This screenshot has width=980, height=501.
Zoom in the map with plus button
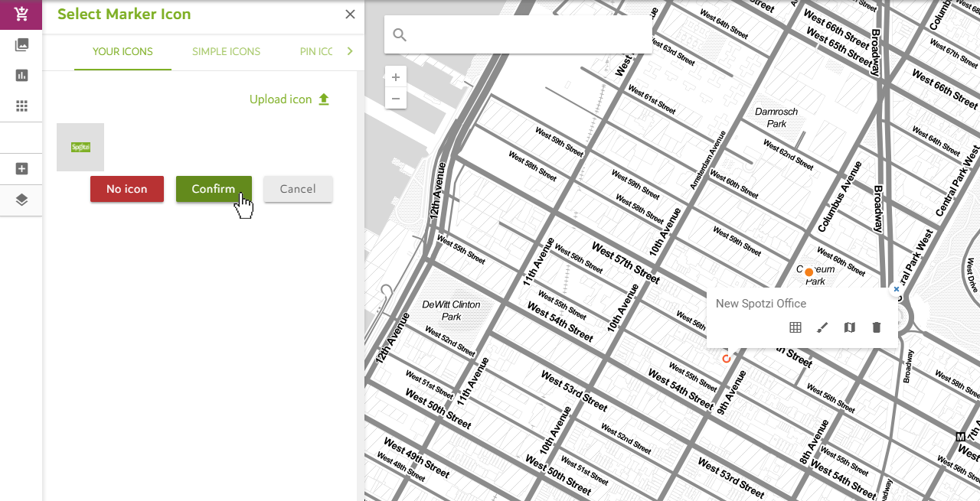[396, 77]
